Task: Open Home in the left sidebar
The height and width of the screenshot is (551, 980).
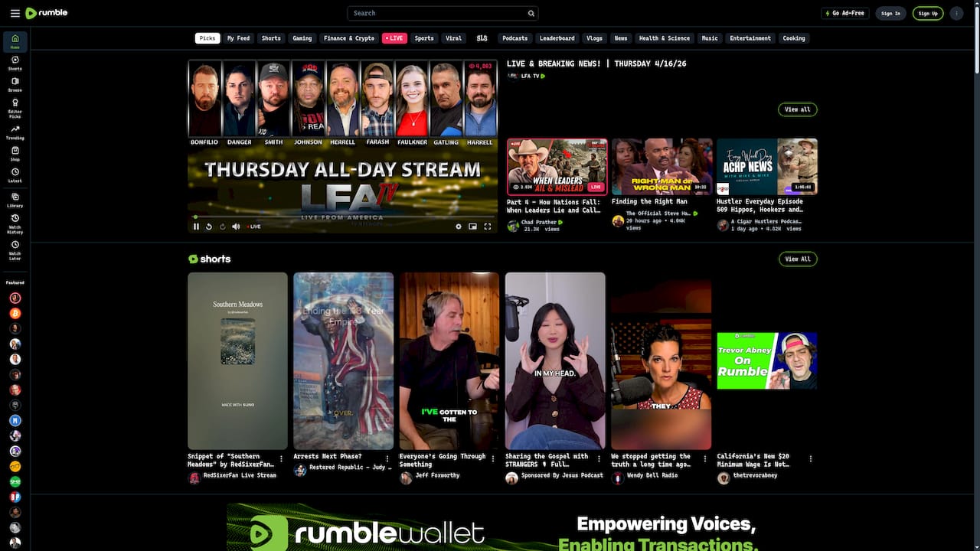Action: (15, 41)
